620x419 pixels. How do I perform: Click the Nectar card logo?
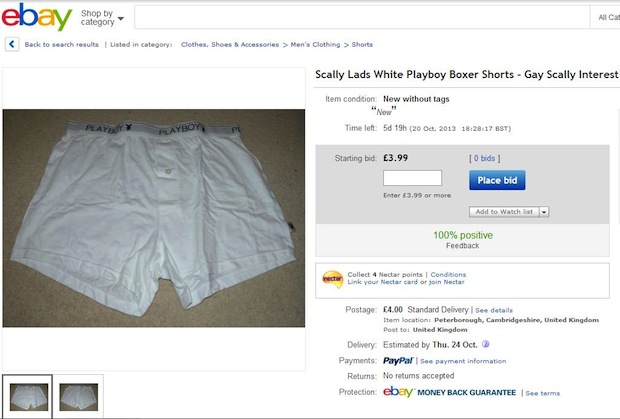click(x=332, y=279)
